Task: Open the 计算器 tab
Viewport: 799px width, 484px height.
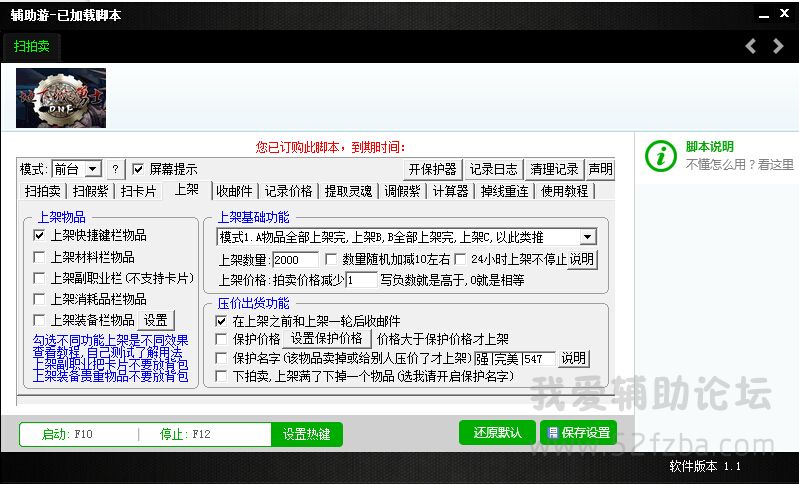Action: (450, 191)
